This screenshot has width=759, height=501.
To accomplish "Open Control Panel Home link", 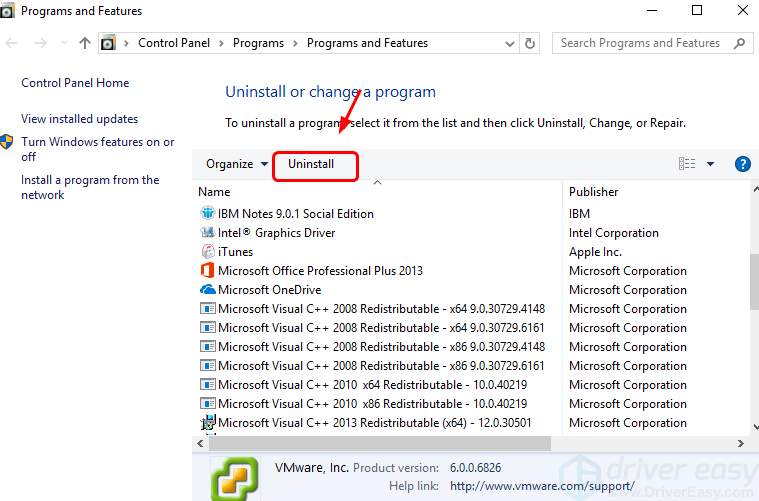I will click(x=75, y=83).
